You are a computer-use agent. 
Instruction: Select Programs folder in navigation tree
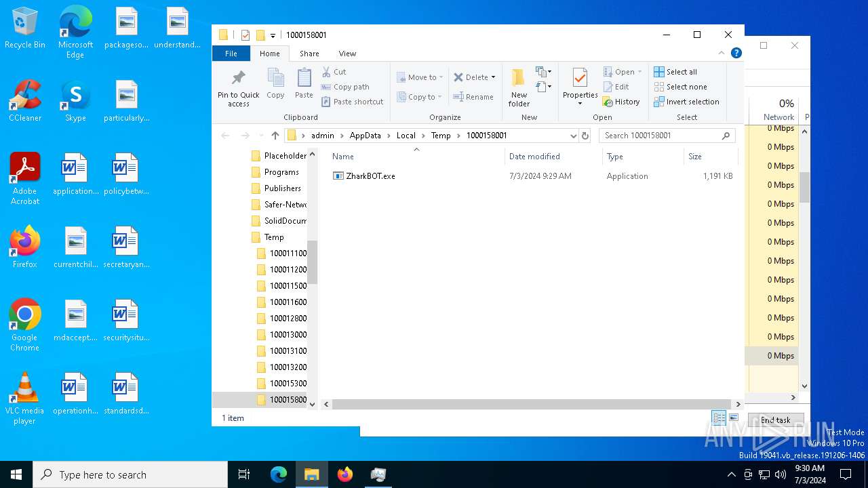[x=281, y=172]
